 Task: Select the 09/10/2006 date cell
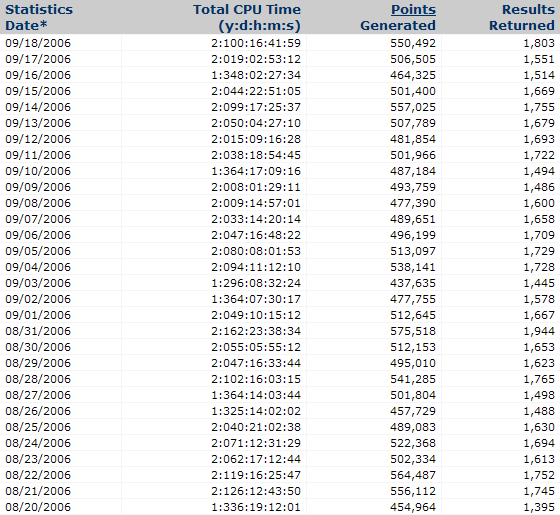38,171
